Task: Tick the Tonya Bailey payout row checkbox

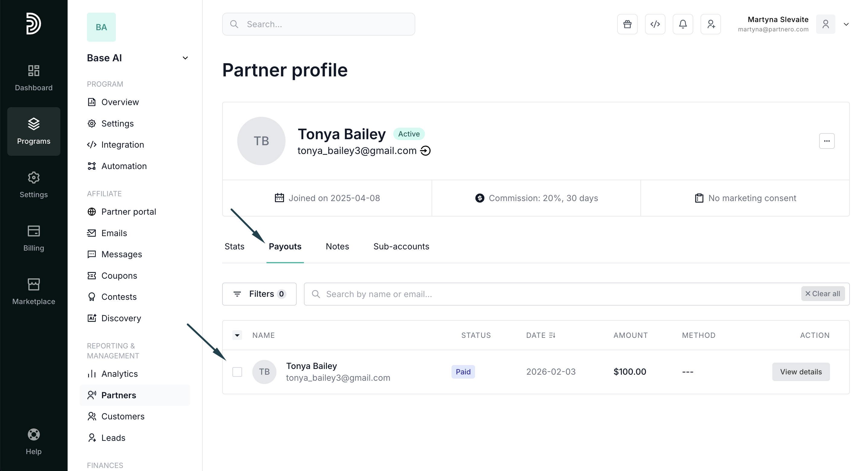Action: pos(237,372)
